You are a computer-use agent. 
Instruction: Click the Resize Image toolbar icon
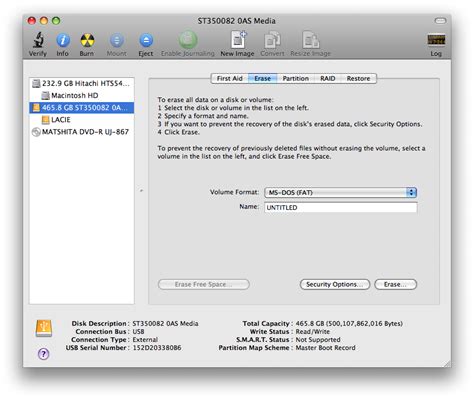pos(311,40)
